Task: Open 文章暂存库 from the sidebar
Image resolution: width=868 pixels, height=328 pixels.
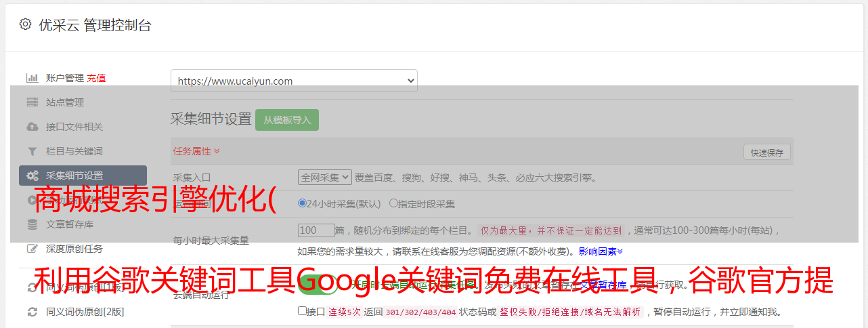Action: pyautogui.click(x=70, y=224)
